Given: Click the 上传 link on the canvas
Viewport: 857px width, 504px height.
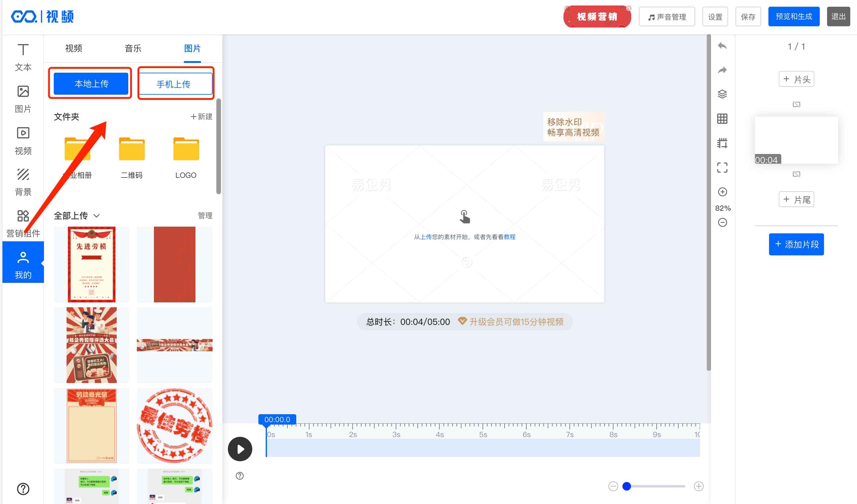Looking at the screenshot, I should point(426,237).
